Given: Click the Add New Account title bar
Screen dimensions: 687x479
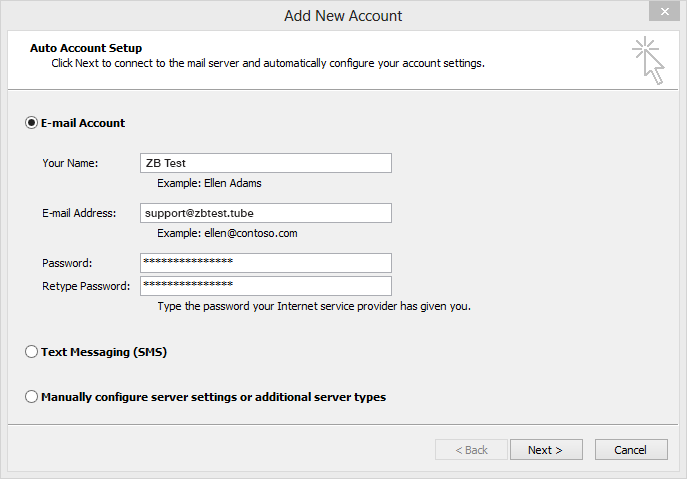Looking at the screenshot, I should click(x=343, y=15).
